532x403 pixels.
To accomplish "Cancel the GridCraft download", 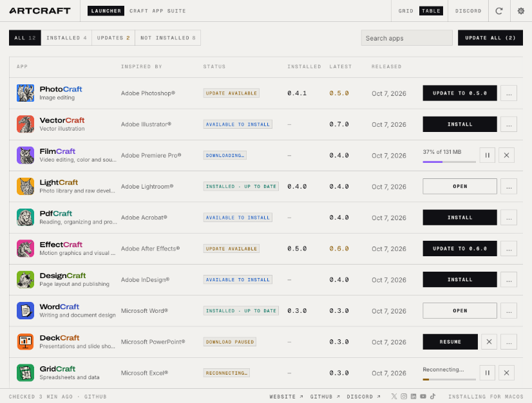I will click(506, 373).
